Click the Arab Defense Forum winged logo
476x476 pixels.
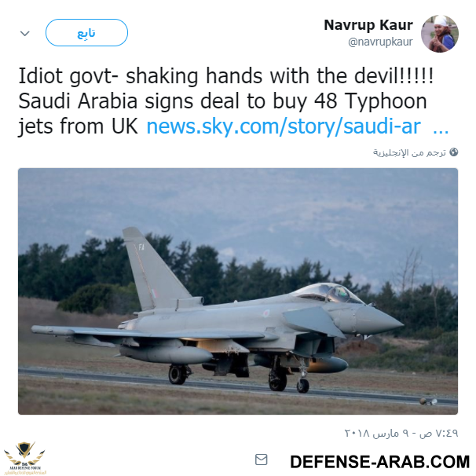click(x=24, y=458)
